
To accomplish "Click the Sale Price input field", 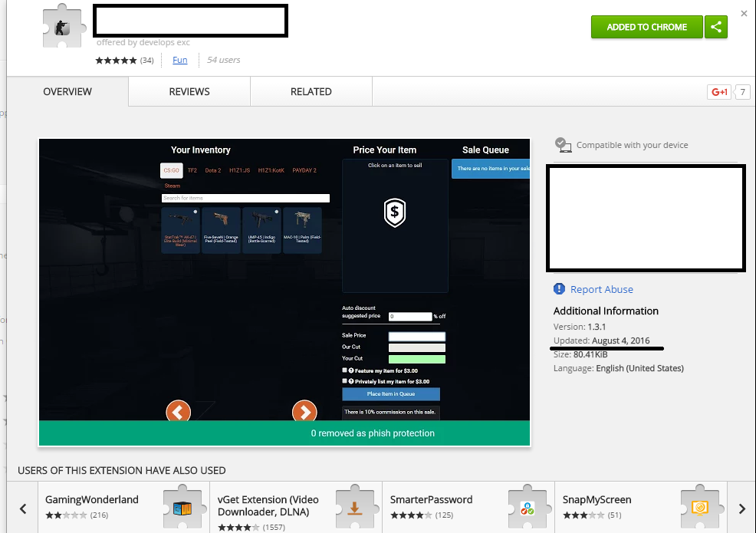I will coord(417,336).
